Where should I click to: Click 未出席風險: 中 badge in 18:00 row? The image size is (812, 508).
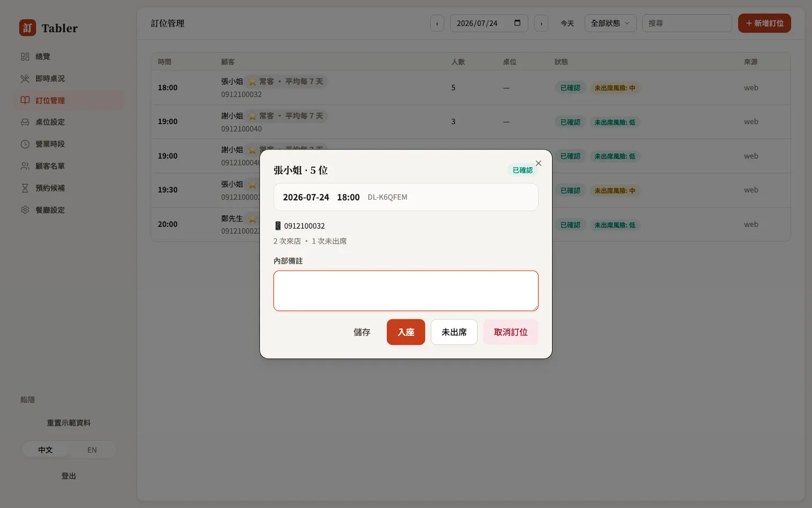pyautogui.click(x=615, y=88)
